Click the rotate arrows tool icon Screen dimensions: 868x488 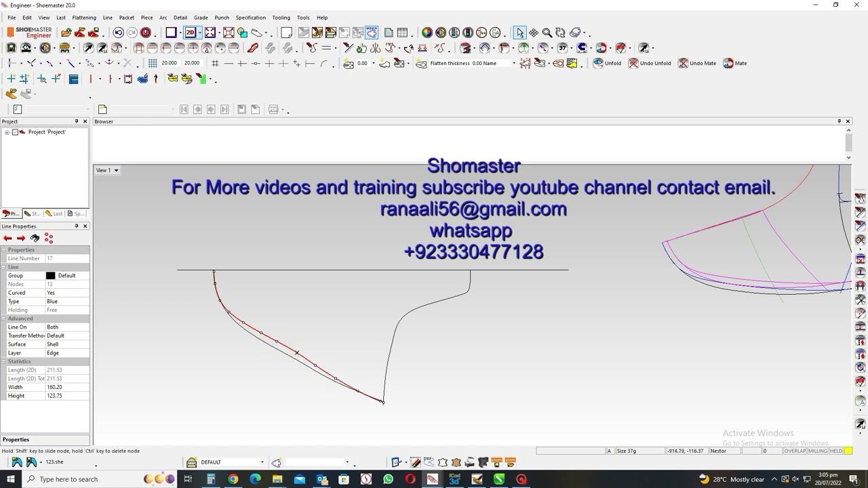pyautogui.click(x=560, y=33)
